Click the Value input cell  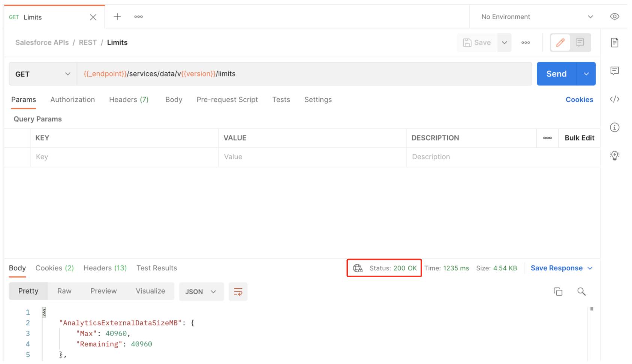[x=312, y=157]
